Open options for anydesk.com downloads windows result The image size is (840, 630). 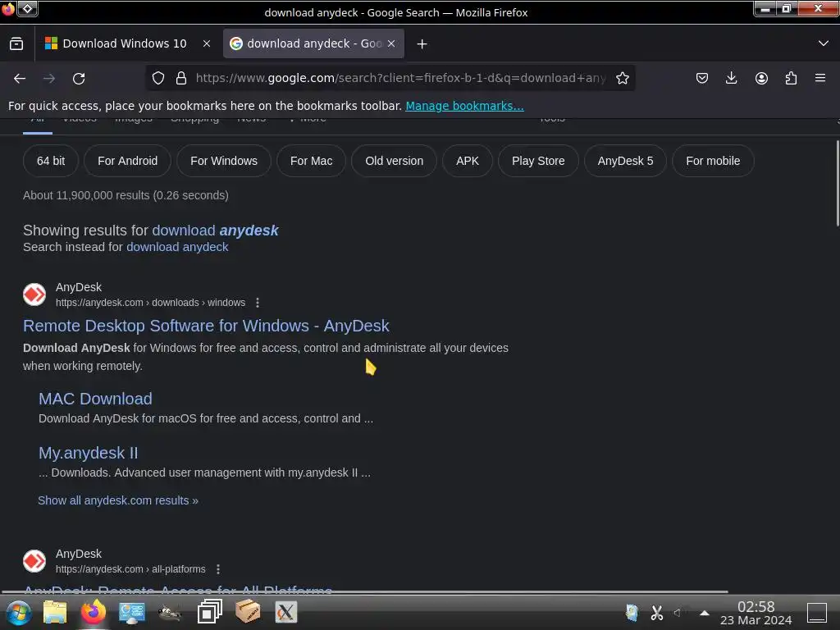tap(258, 303)
